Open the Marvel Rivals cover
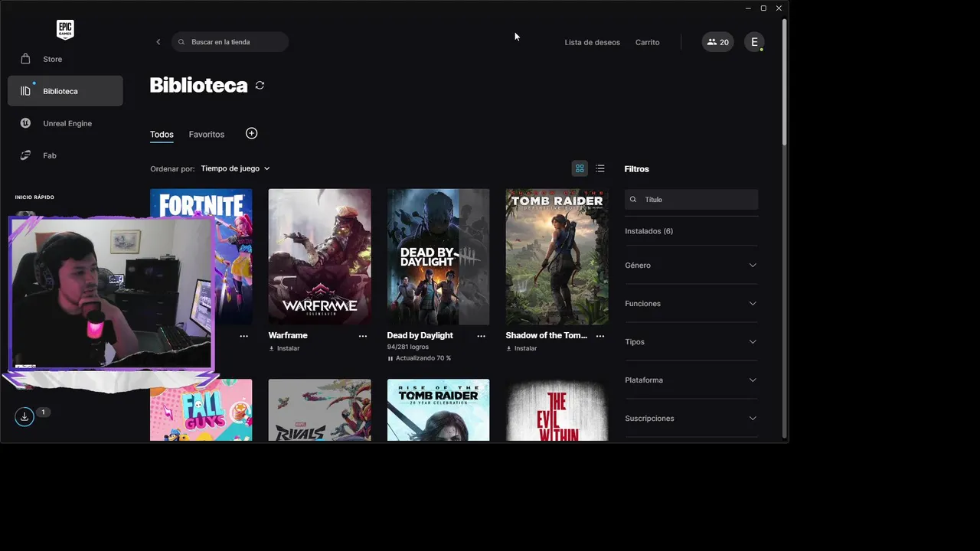The height and width of the screenshot is (551, 980). coord(319,410)
